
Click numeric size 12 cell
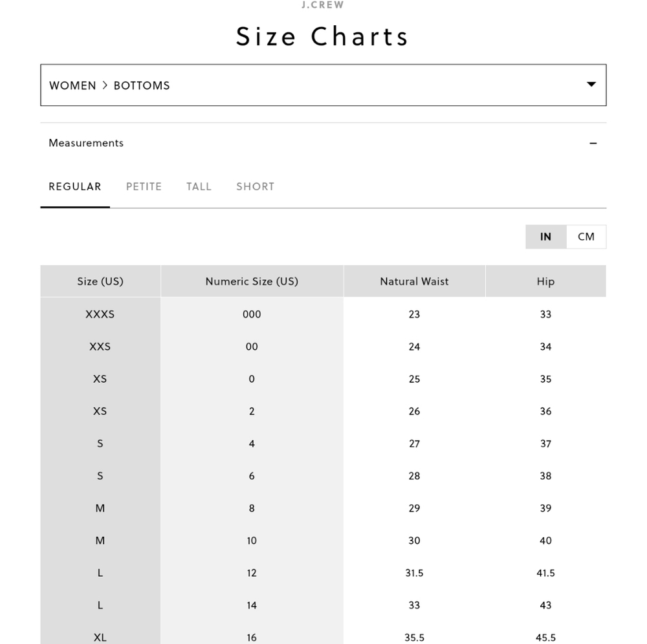[252, 573]
